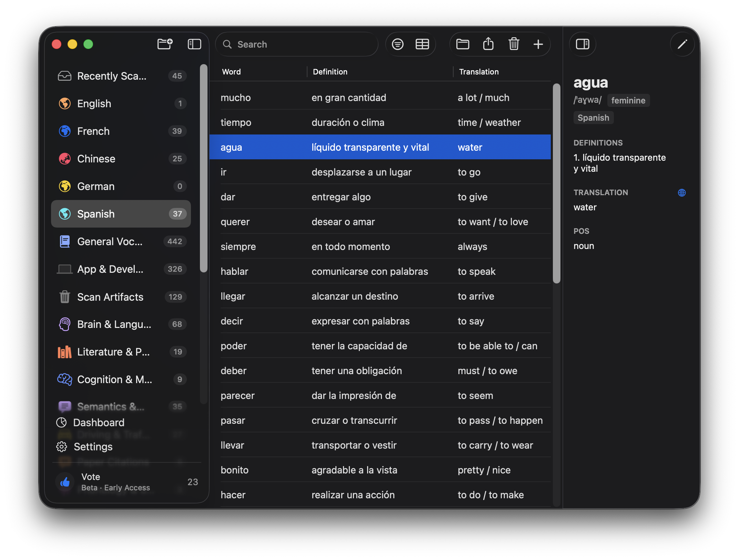Select the 'parecer' row
739x560 pixels.
(x=380, y=396)
